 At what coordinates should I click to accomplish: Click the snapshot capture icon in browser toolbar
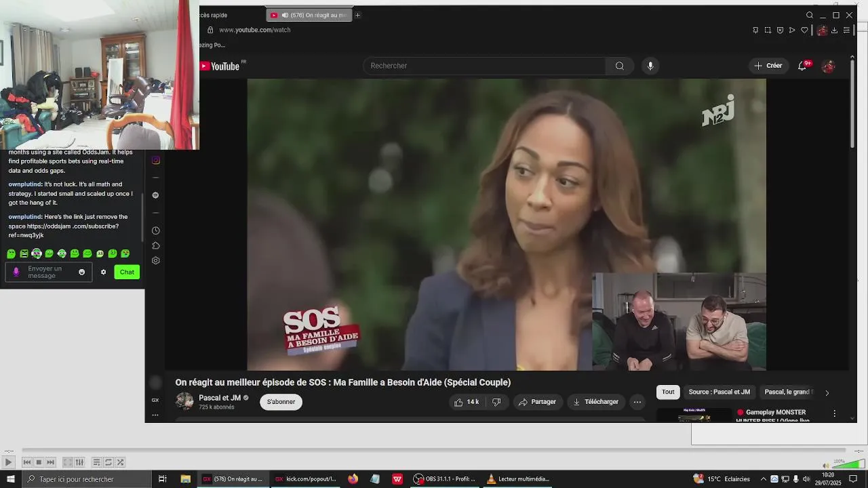pos(768,30)
